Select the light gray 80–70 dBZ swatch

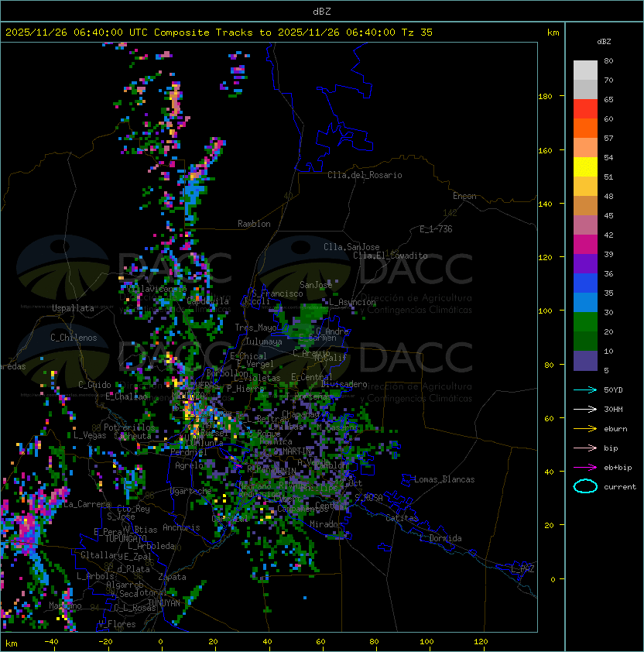(x=585, y=70)
